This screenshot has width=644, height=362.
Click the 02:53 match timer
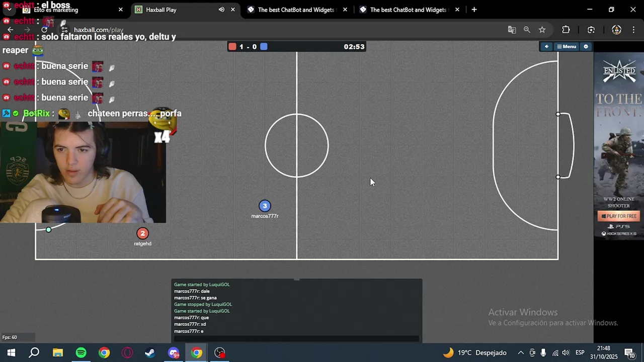(x=354, y=47)
